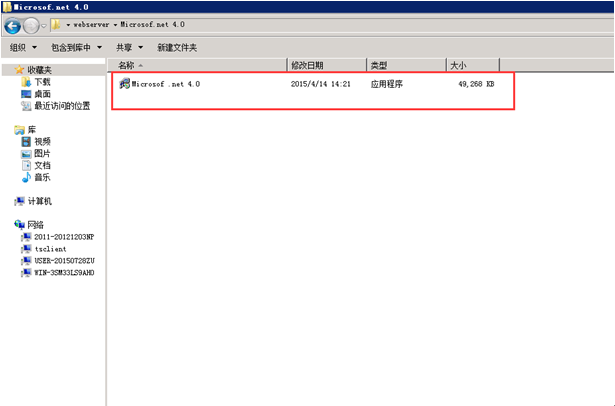Click the 新建文件夹 (New folder) button

tap(177, 47)
